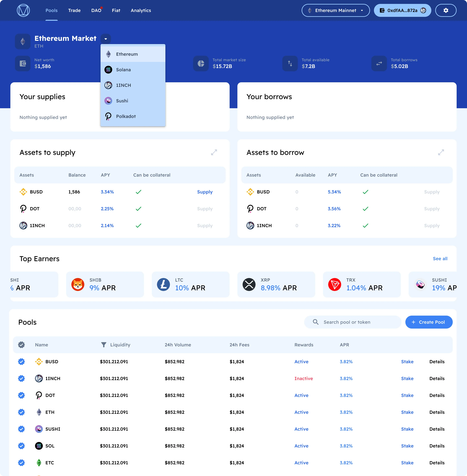Click the SOL icon in the Pools table
This screenshot has width=467, height=476.
point(39,446)
